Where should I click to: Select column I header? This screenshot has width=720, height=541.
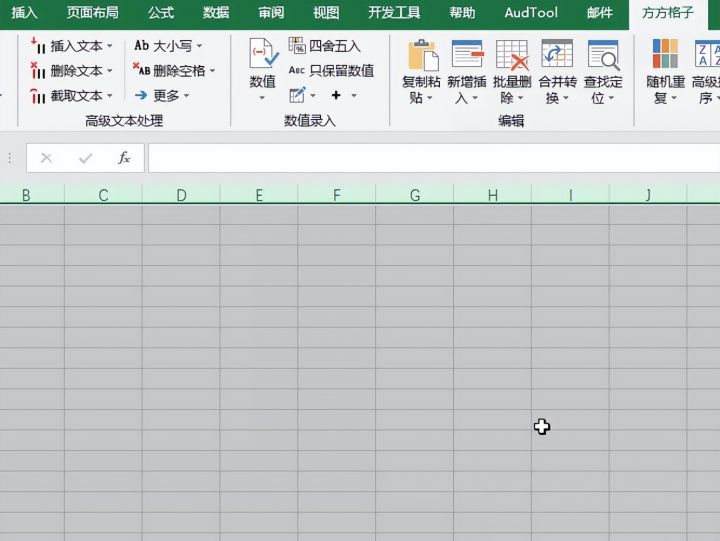tap(570, 195)
